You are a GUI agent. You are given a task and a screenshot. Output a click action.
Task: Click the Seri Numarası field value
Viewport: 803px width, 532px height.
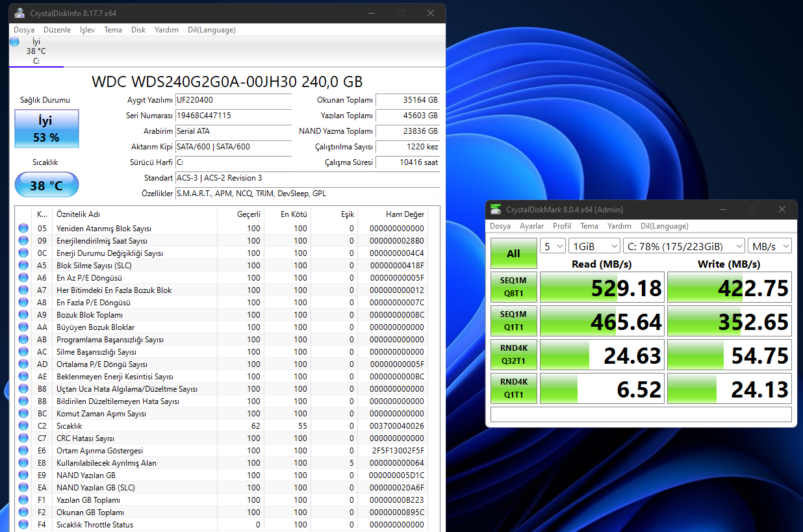pos(233,116)
